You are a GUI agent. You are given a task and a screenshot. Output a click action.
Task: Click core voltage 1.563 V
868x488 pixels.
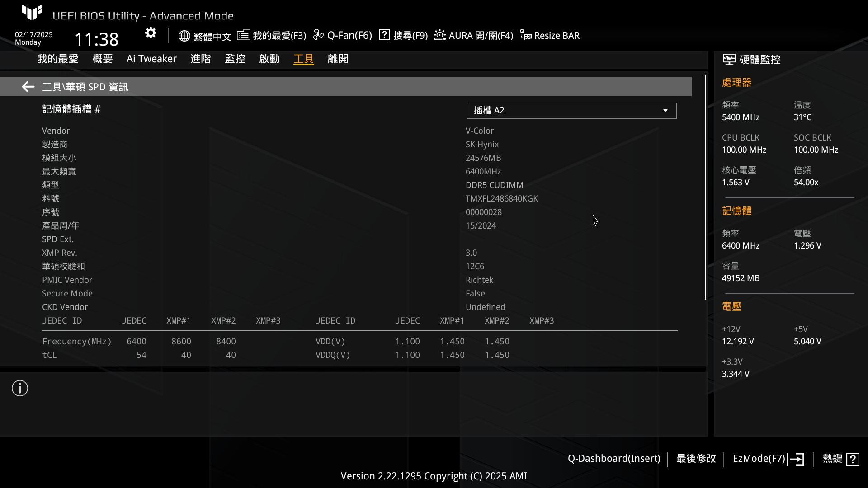tap(736, 183)
